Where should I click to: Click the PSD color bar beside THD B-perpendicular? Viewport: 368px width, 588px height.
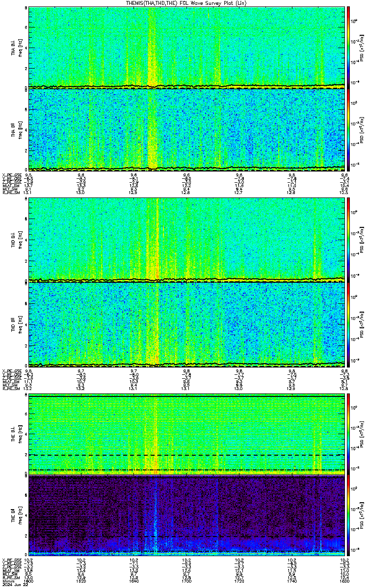(x=348, y=240)
